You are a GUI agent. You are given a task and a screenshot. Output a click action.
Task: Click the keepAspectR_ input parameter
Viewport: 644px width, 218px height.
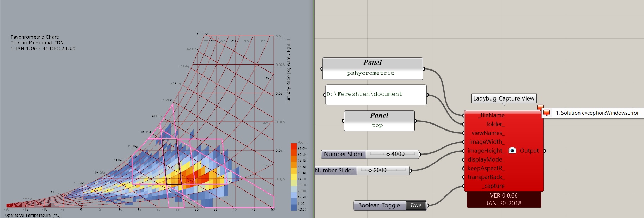click(x=486, y=168)
